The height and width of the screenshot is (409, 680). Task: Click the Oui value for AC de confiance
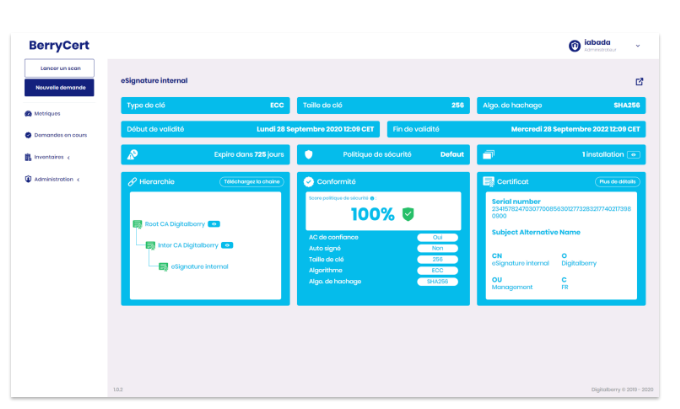coord(437,237)
